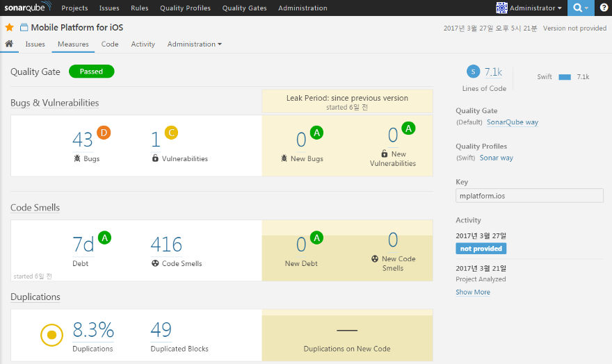Screen dimensions: 612x364
Task: Open the 7.1k Lines of Code link
Action: [493, 72]
